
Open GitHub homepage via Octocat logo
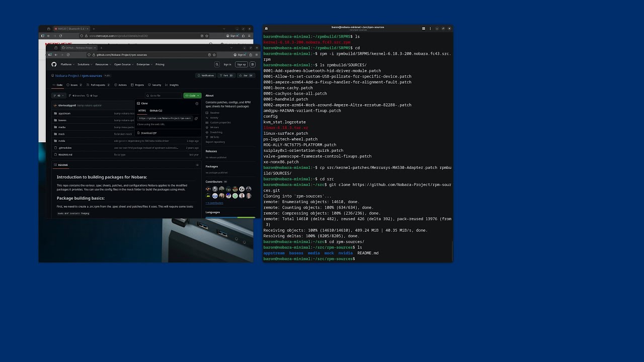tap(54, 64)
